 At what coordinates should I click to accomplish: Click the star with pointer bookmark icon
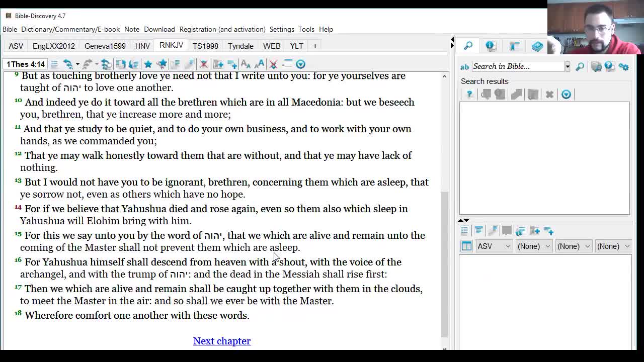coord(162,64)
